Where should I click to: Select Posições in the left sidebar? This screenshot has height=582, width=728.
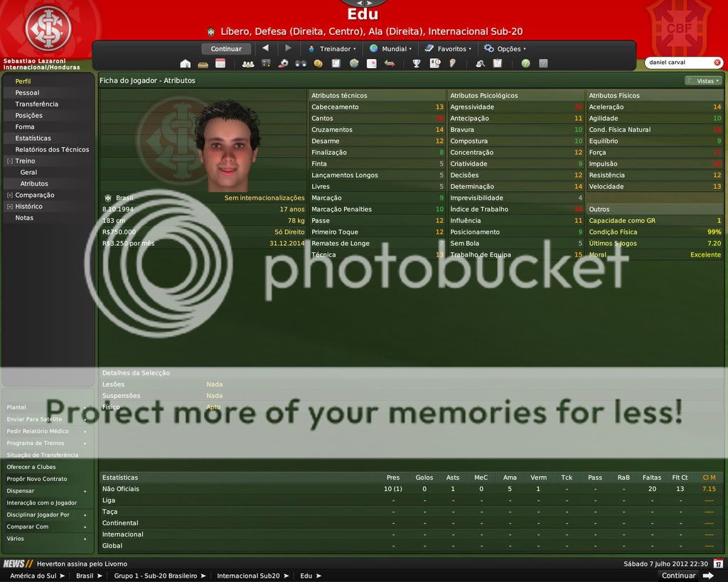28,115
